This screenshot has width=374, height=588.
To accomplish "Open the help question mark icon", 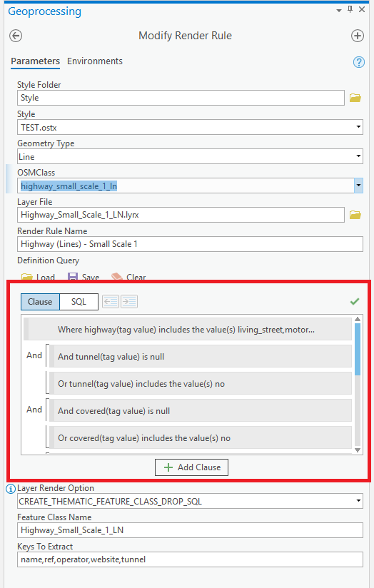I will point(358,62).
